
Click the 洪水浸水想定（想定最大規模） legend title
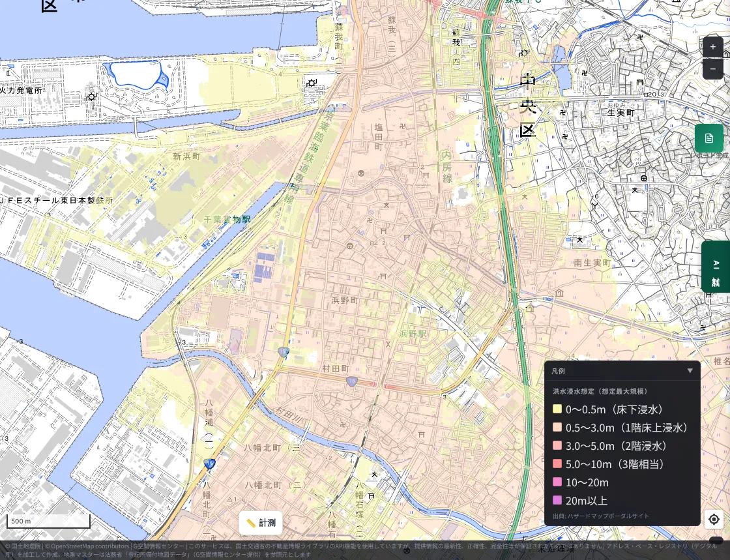pyautogui.click(x=600, y=392)
